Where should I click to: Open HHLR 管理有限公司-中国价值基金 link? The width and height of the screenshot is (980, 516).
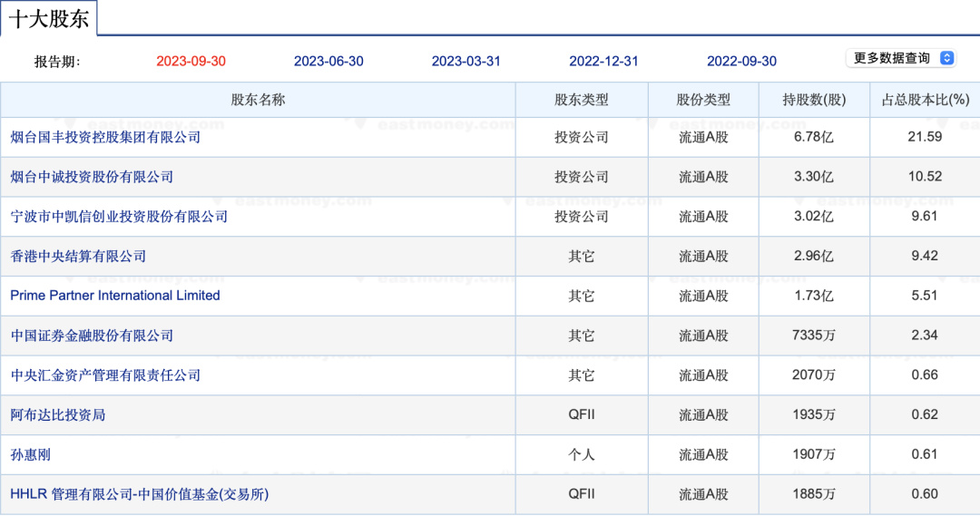coord(140,494)
